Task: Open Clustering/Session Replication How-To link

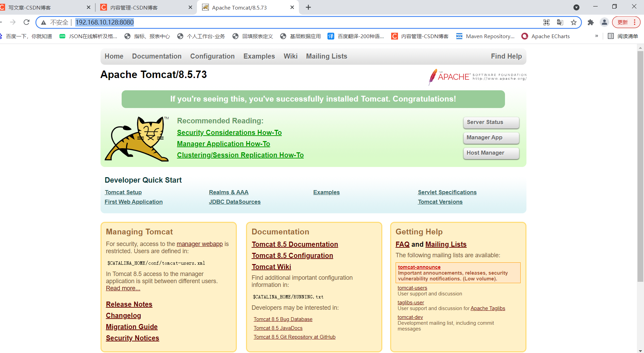Action: pos(240,155)
